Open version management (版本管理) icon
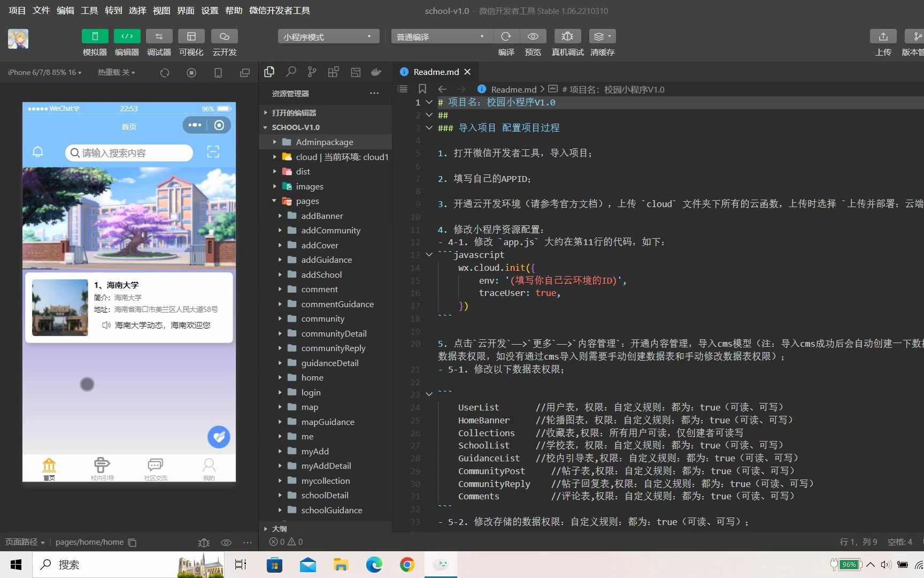 click(x=915, y=36)
